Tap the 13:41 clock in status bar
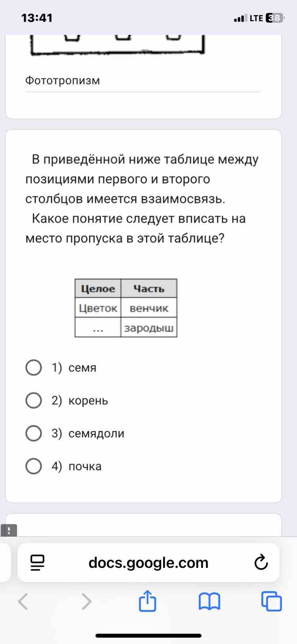Viewport: 297px width, 644px height. (x=37, y=18)
